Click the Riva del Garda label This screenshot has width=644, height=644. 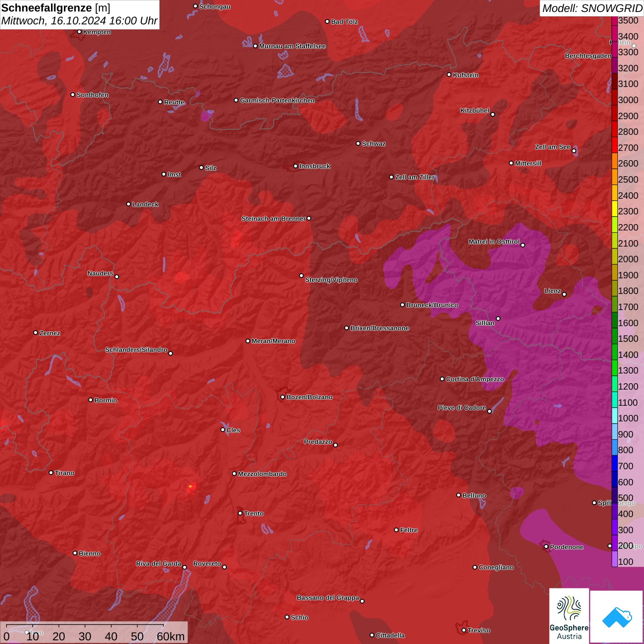pos(158,563)
